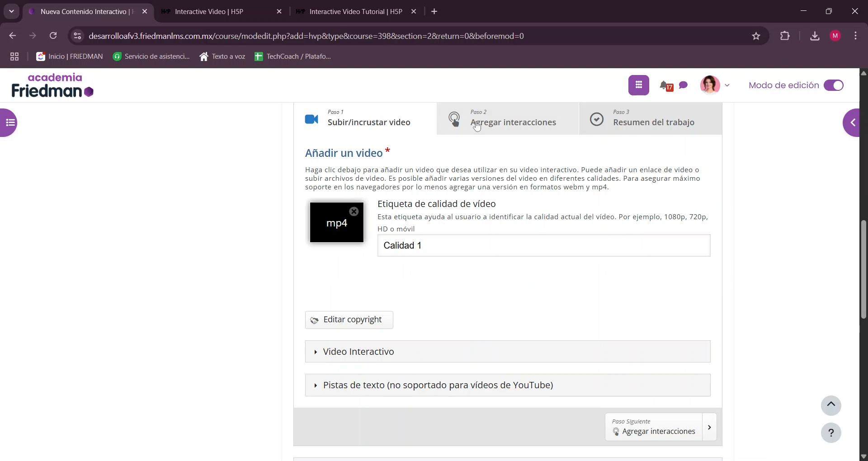This screenshot has height=461, width=868.
Task: Go to Paso Siguiente Agregar interacciones
Action: (x=654, y=427)
